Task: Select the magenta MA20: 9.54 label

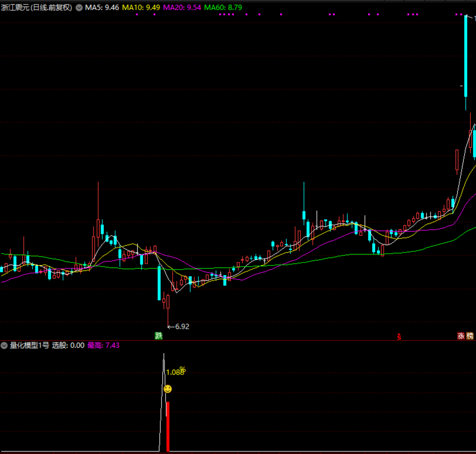Action: tap(182, 7)
